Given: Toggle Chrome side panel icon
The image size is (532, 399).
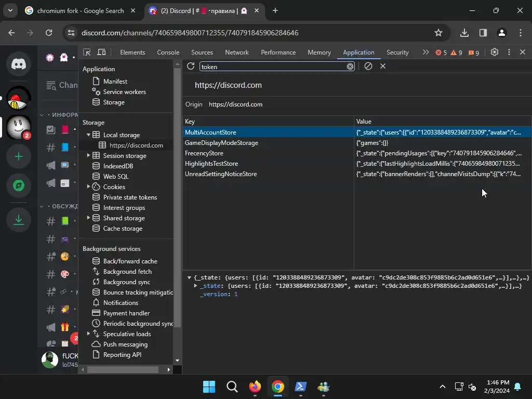Looking at the screenshot, I should click(483, 33).
